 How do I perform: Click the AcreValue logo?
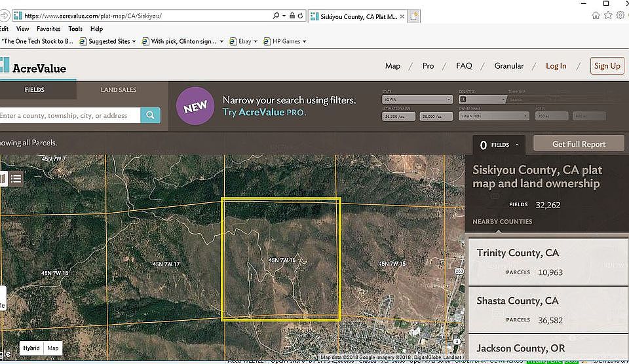[34, 67]
